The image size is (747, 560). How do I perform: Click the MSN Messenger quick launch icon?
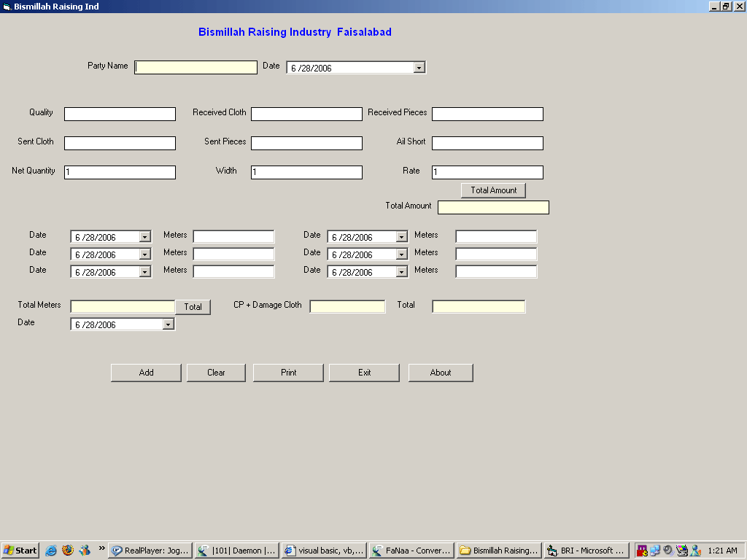click(85, 551)
